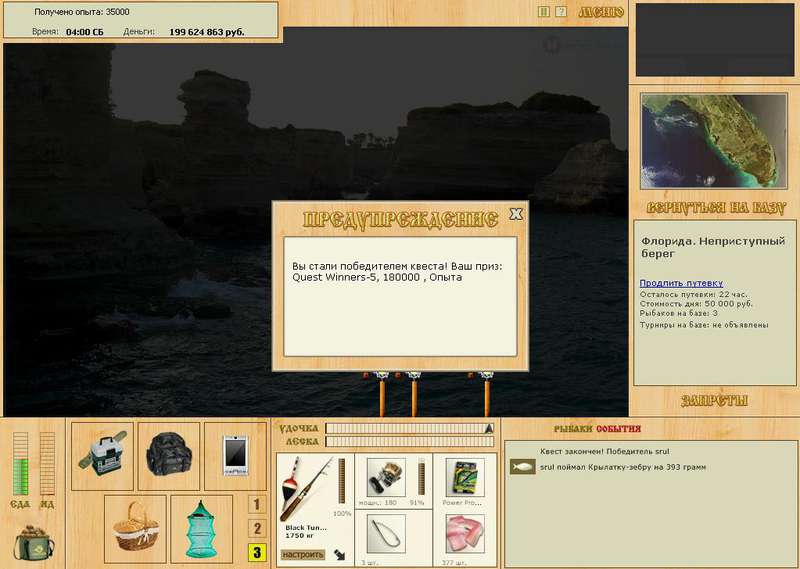This screenshot has height=569, width=800.
Task: Switch to rod slot 2
Action: (x=257, y=529)
